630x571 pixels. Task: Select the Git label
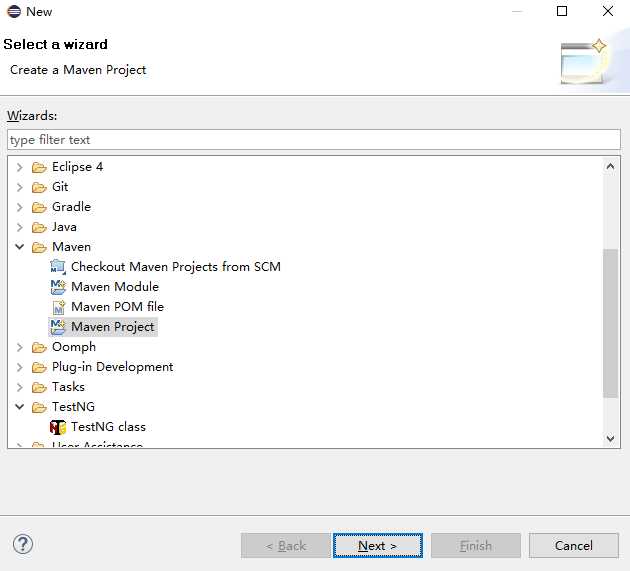point(60,187)
